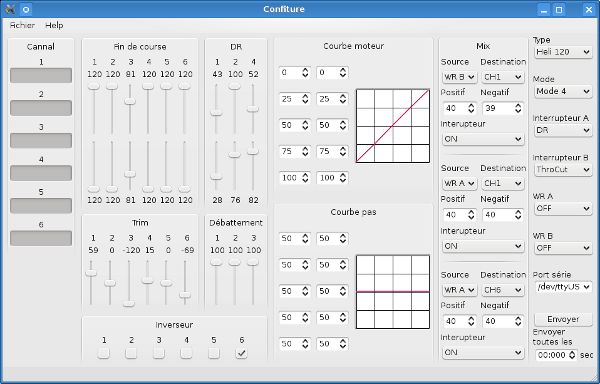Click Débattement slider handle for channel 2
The height and width of the screenshot is (384, 600).
click(x=235, y=262)
